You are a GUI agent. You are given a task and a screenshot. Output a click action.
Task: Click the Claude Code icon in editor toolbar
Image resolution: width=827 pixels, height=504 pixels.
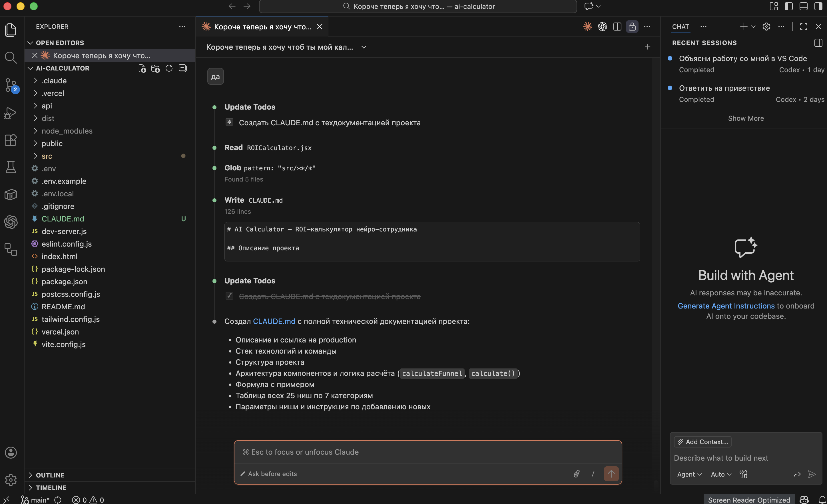pyautogui.click(x=587, y=27)
